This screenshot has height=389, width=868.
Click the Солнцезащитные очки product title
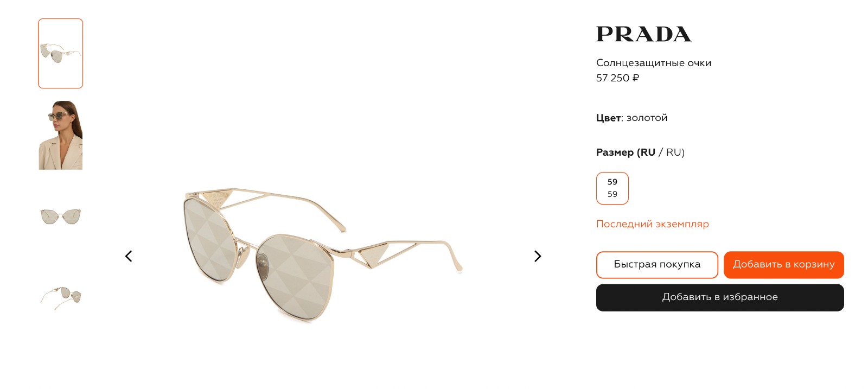point(654,63)
